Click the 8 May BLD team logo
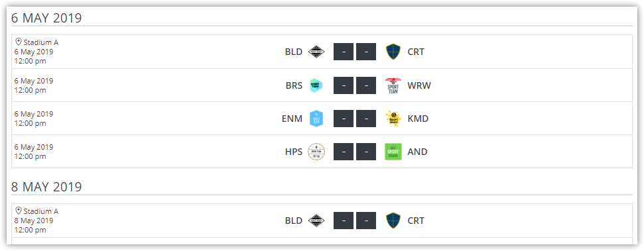Screen dimensions: 644x251 (316, 221)
